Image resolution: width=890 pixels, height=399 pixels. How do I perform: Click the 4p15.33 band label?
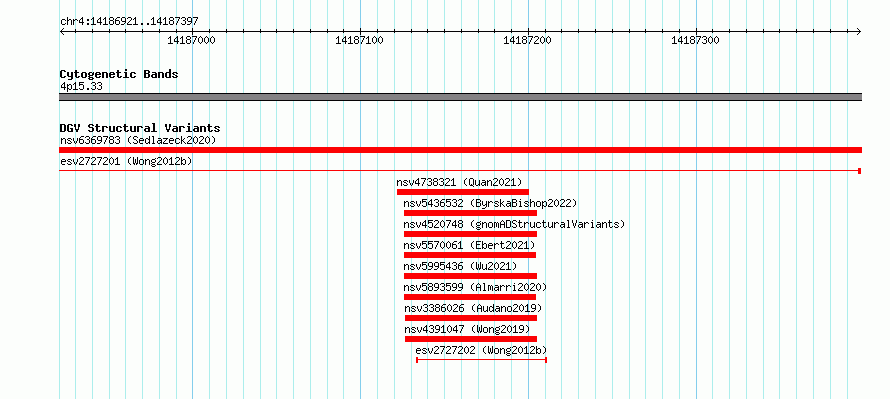[81, 86]
